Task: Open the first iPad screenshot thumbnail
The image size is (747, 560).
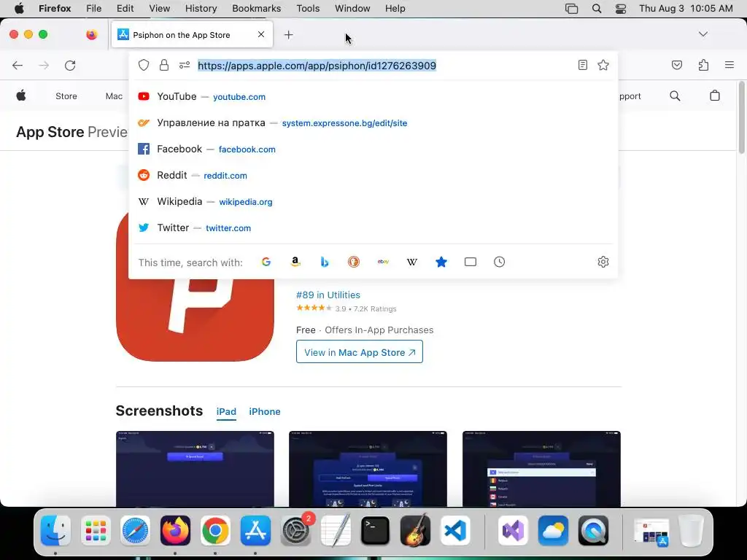Action: (x=195, y=469)
